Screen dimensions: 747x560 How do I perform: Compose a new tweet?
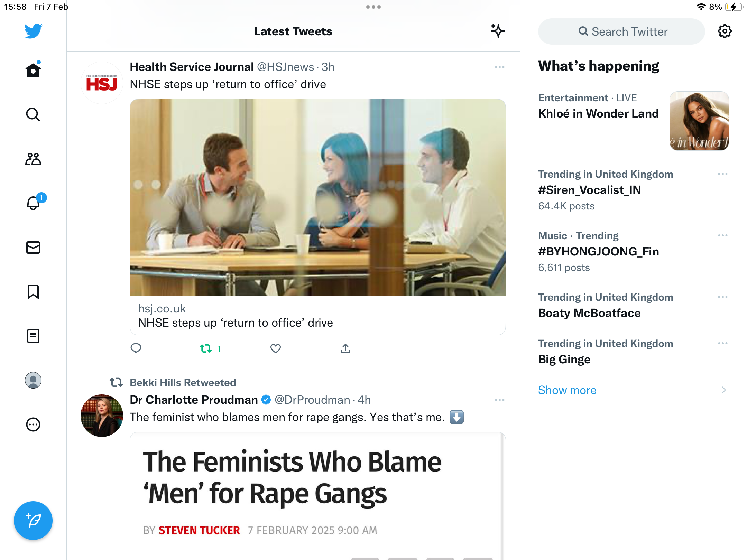click(33, 521)
